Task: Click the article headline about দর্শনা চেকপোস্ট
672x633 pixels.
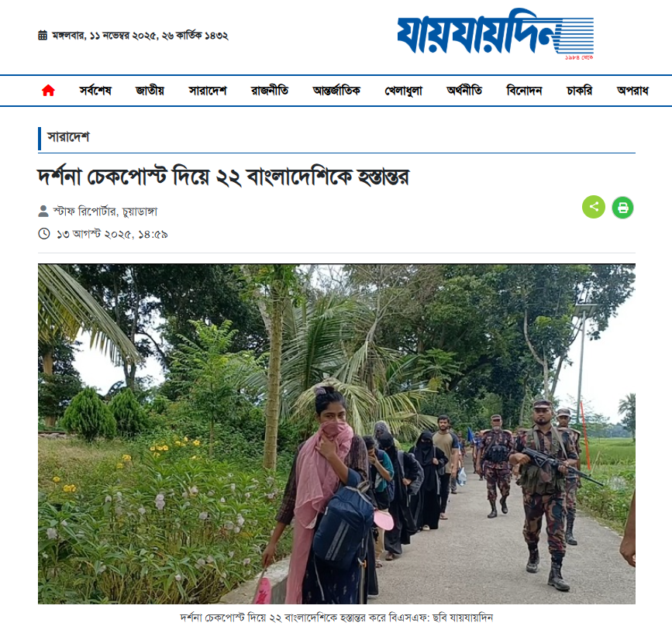Action: pyautogui.click(x=223, y=177)
